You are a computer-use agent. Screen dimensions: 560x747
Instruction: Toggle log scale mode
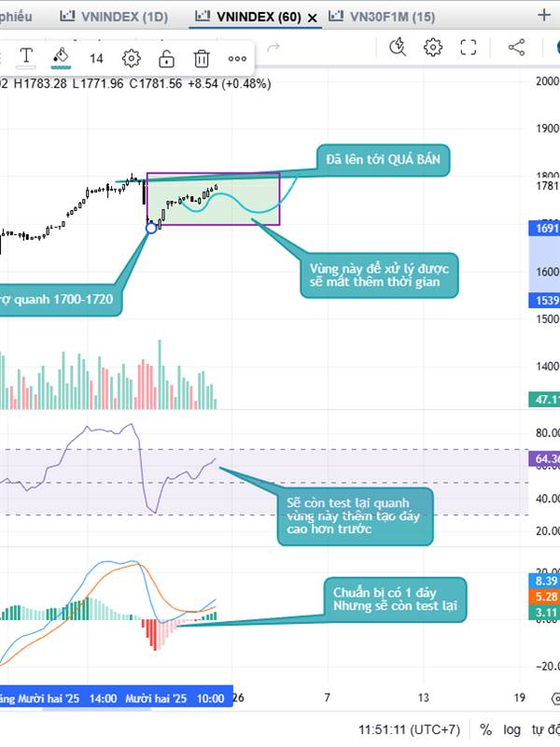tap(511, 729)
